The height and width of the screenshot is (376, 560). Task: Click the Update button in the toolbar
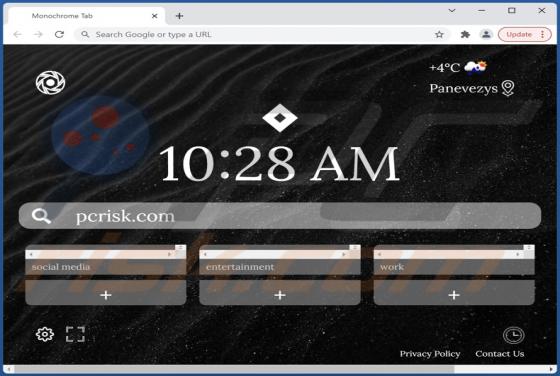519,34
